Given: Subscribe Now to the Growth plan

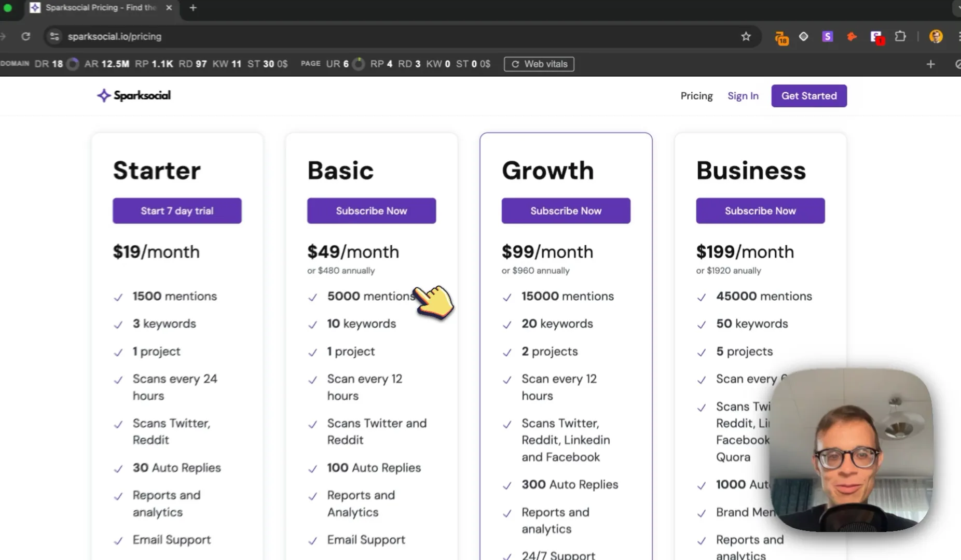Looking at the screenshot, I should 566,211.
